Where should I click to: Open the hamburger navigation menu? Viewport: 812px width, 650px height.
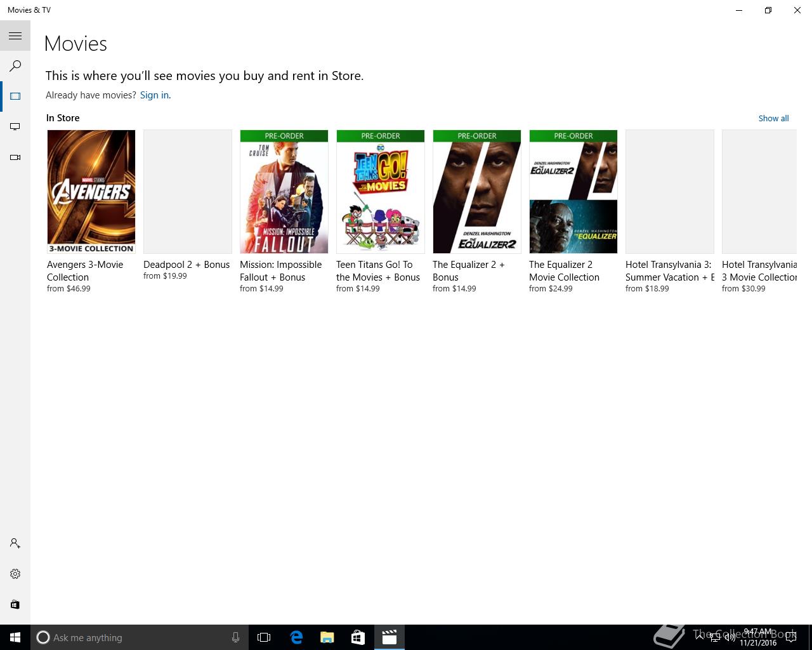pos(15,36)
